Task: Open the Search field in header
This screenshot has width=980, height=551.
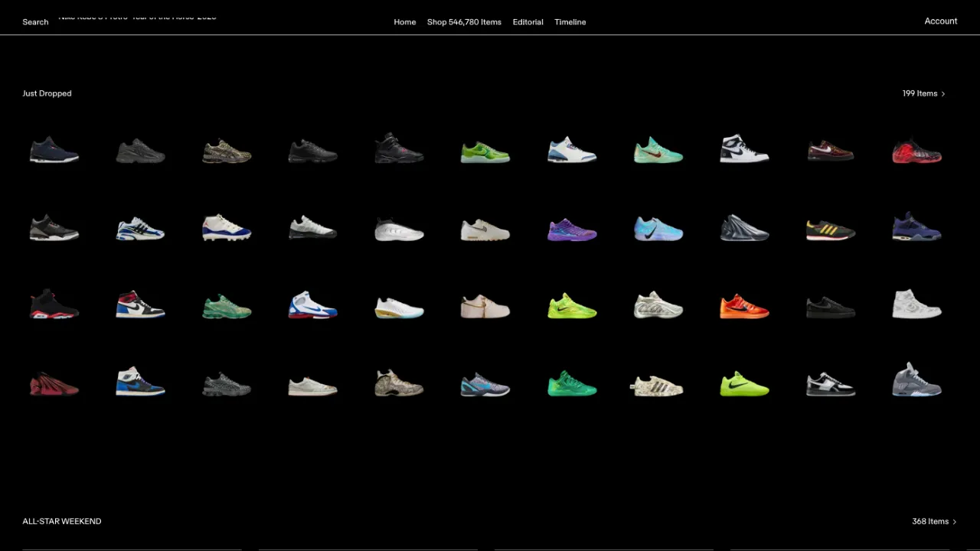Action: pyautogui.click(x=35, y=22)
